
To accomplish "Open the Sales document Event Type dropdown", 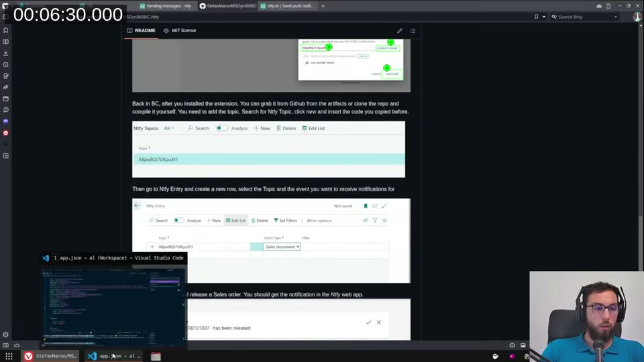I will [x=282, y=247].
